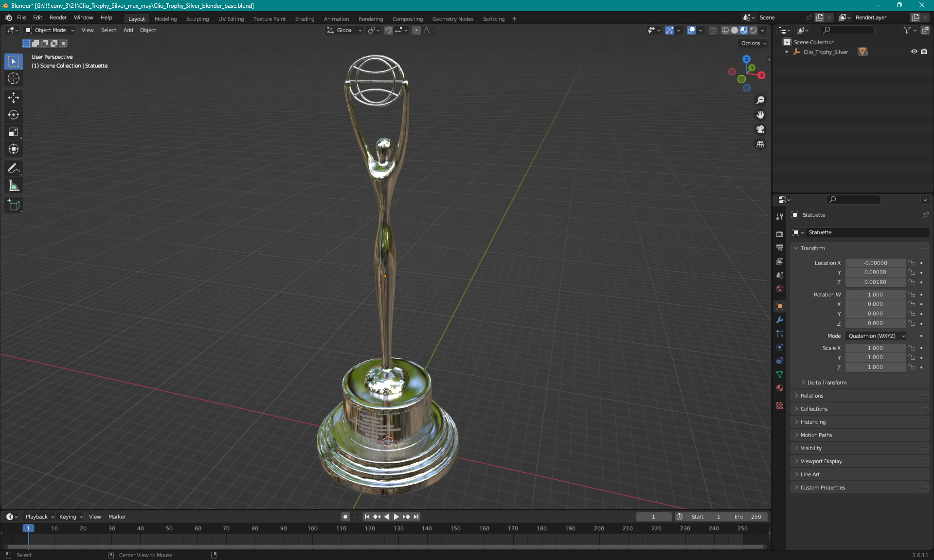Toggle snapping magnet

[389, 30]
